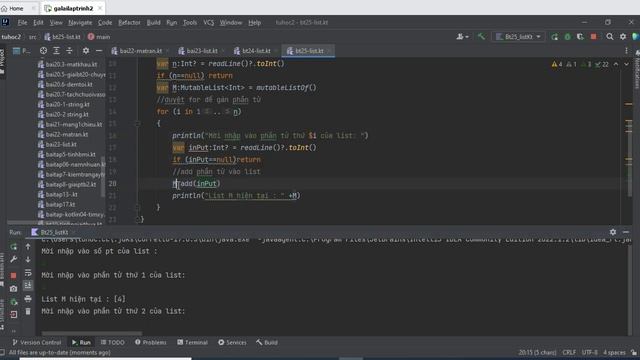Viewport: 640px width, 360px height.
Task: Open the Tools menu
Action: coord(190,22)
